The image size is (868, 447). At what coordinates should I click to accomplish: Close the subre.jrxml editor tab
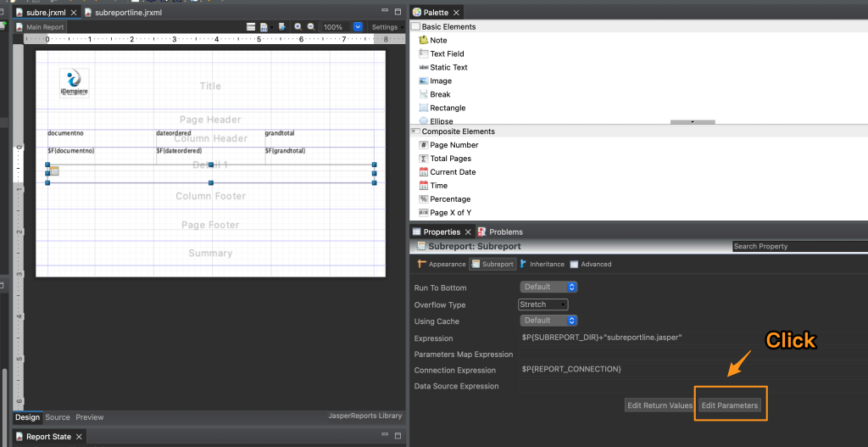click(74, 12)
